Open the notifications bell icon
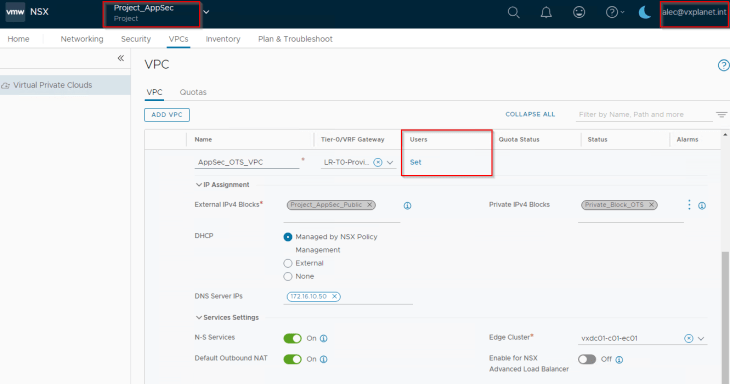Image resolution: width=730 pixels, height=384 pixels. (x=546, y=12)
